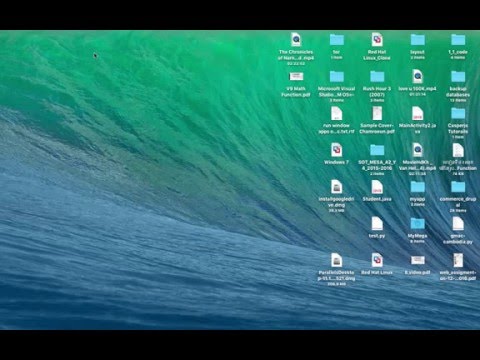Select the Van Hel mp4 video file
Screen dimensions: 480x360
click(x=417, y=150)
